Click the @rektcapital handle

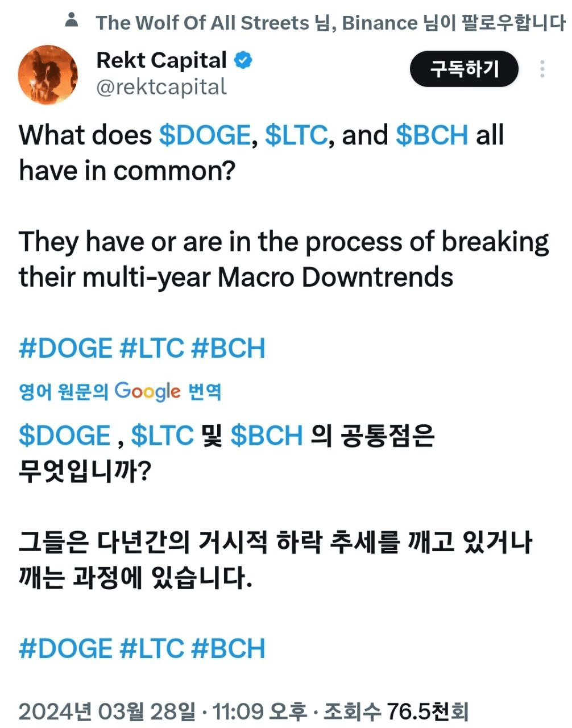(161, 87)
